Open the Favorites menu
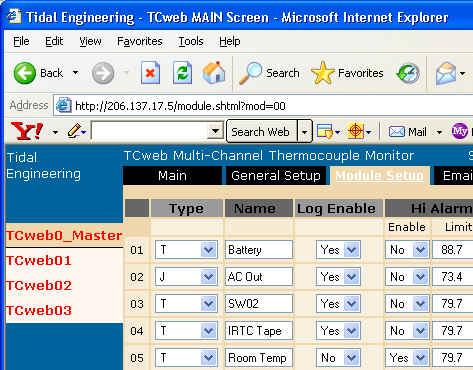The height and width of the screenshot is (370, 473). (140, 41)
